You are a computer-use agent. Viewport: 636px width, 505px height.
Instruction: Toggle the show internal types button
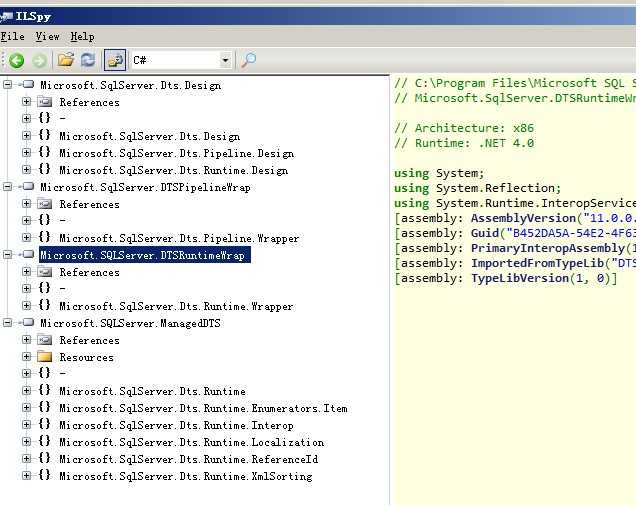(115, 60)
